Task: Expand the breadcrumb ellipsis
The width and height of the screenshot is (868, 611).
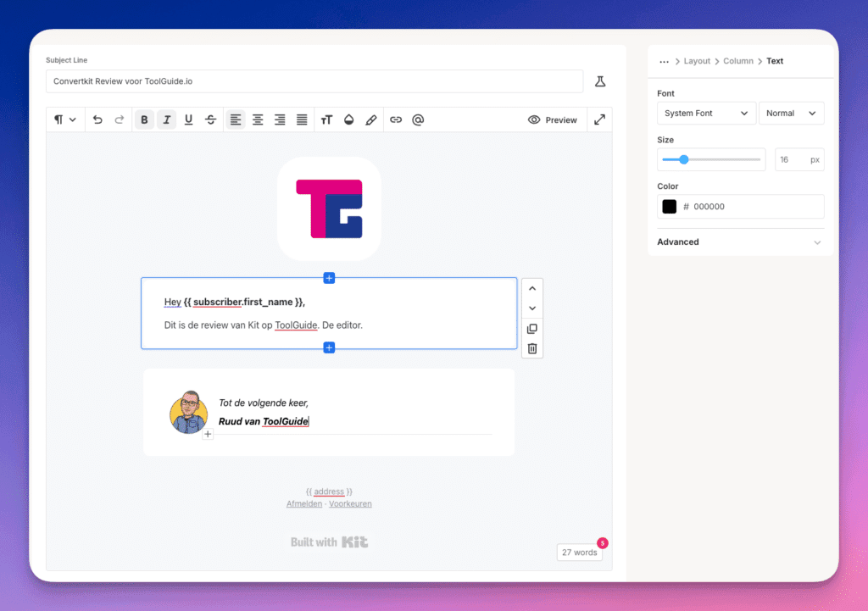Action: (665, 61)
